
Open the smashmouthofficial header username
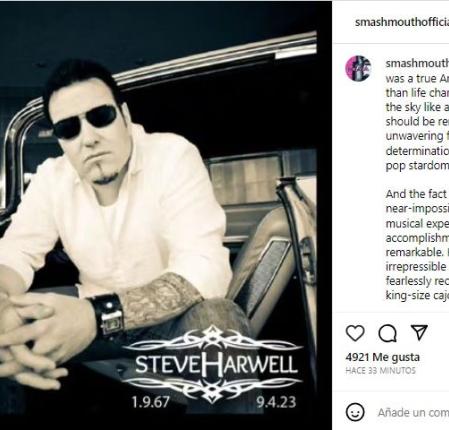point(402,22)
